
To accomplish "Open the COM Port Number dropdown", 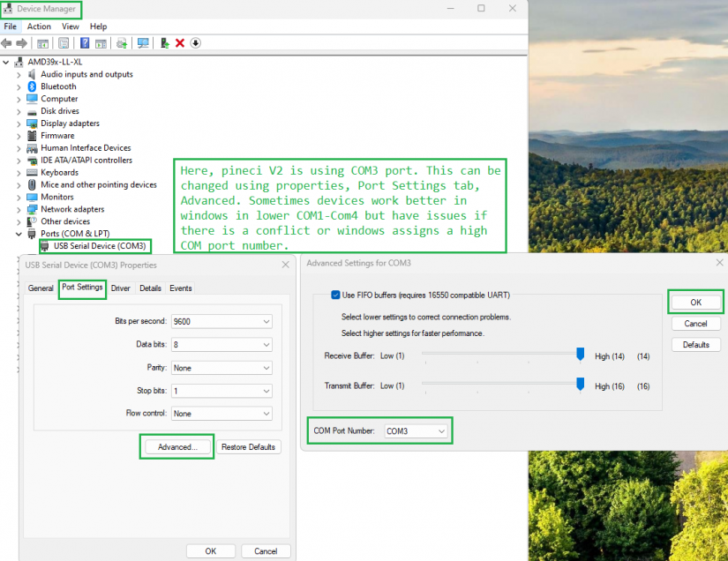I will [x=417, y=430].
